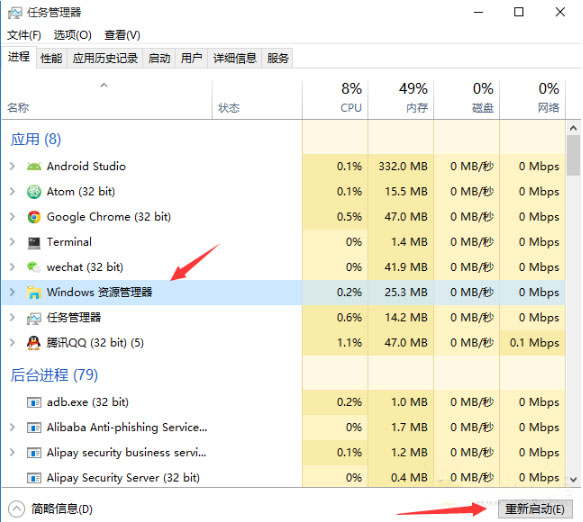Click the 15.5 MB memory value

[406, 191]
